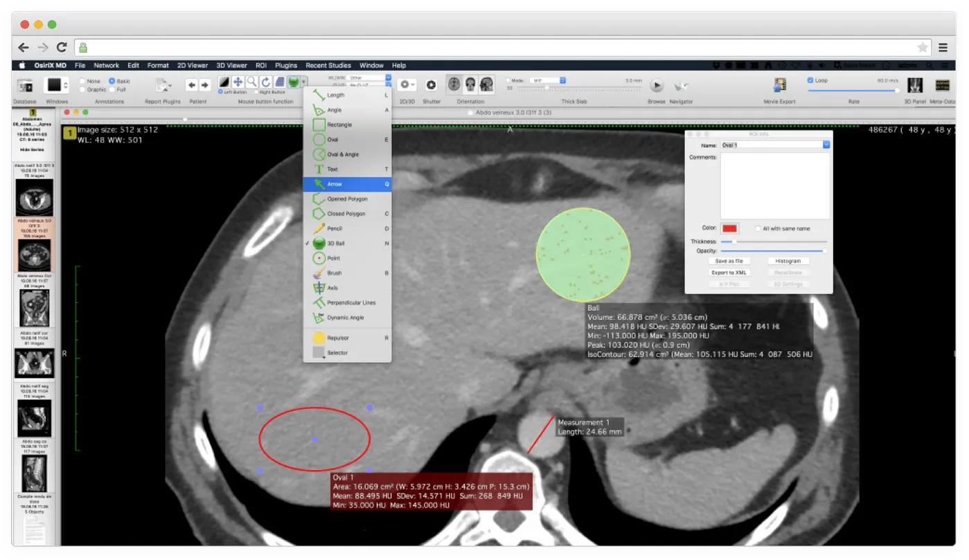
Task: Open the ROI menu in menu bar
Action: tap(261, 65)
